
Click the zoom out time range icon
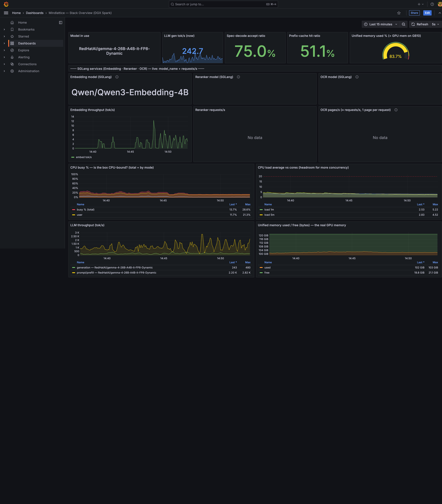(x=404, y=24)
